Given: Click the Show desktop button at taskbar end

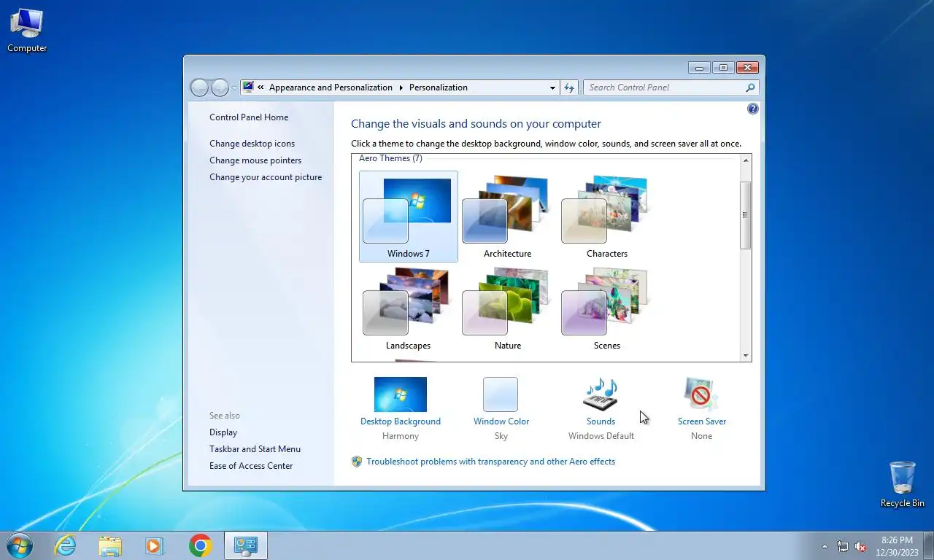Looking at the screenshot, I should click(929, 546).
